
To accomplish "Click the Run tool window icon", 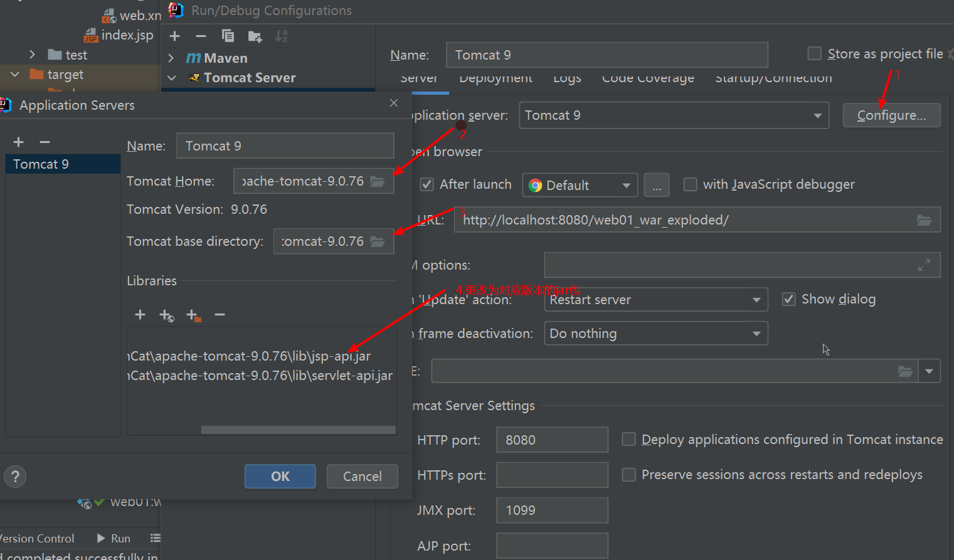I will click(101, 538).
